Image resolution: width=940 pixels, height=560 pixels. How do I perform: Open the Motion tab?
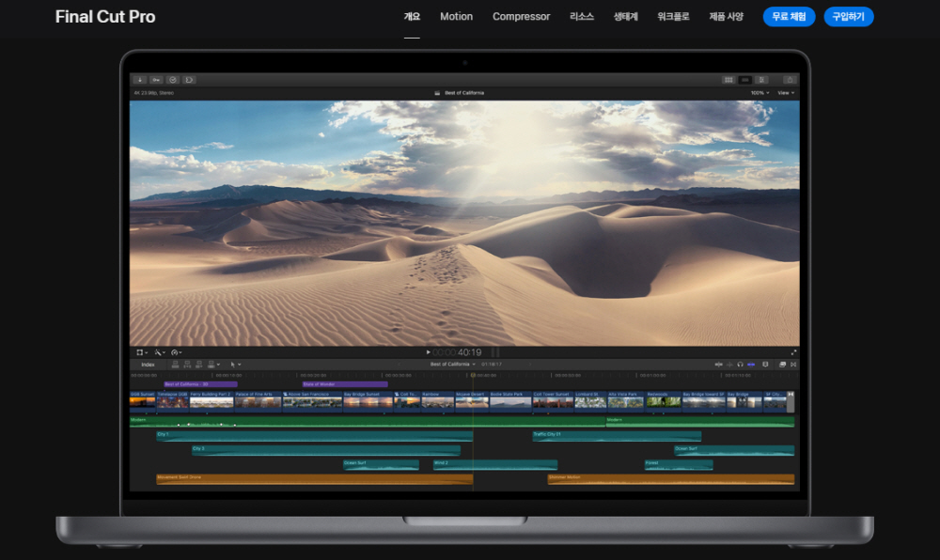pyautogui.click(x=456, y=17)
